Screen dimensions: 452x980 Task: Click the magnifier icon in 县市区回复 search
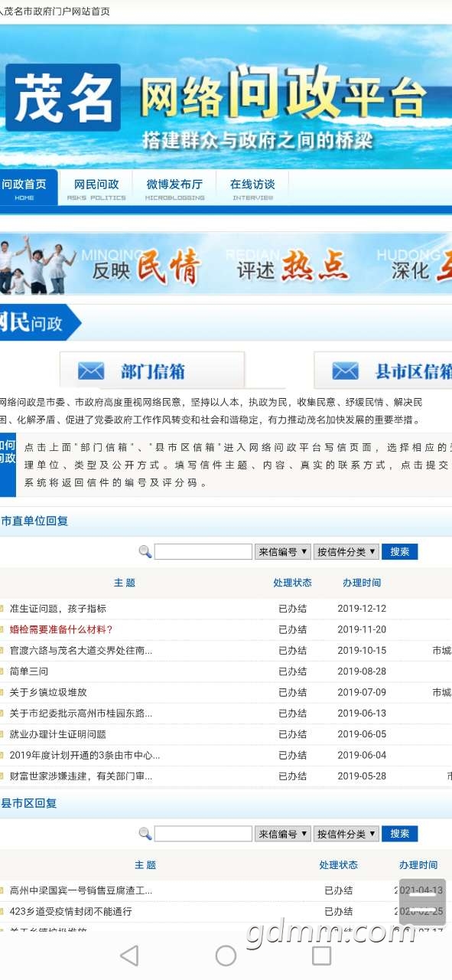145,834
